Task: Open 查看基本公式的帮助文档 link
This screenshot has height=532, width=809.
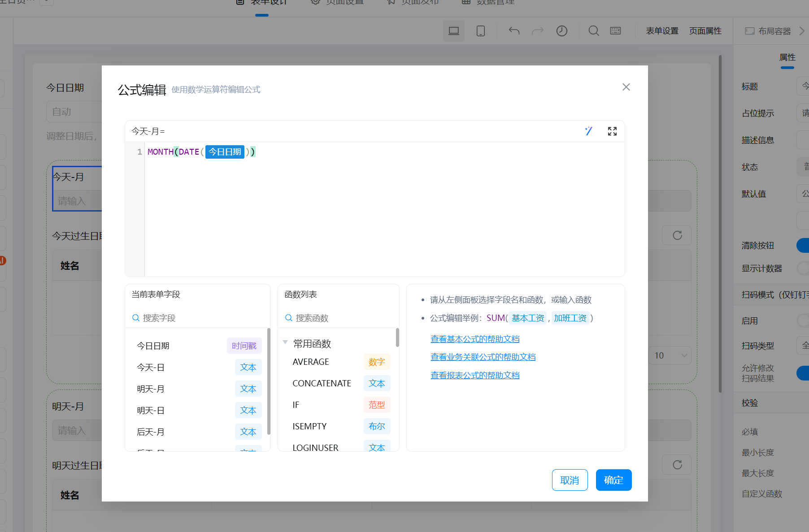Action: tap(475, 339)
